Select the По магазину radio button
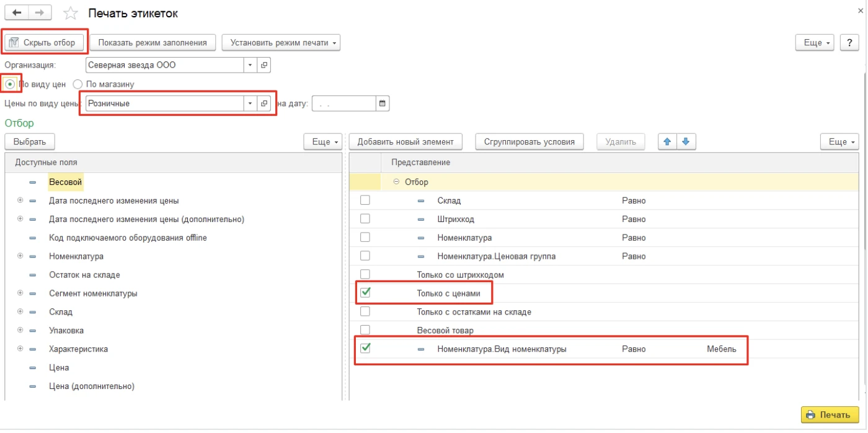 (78, 84)
